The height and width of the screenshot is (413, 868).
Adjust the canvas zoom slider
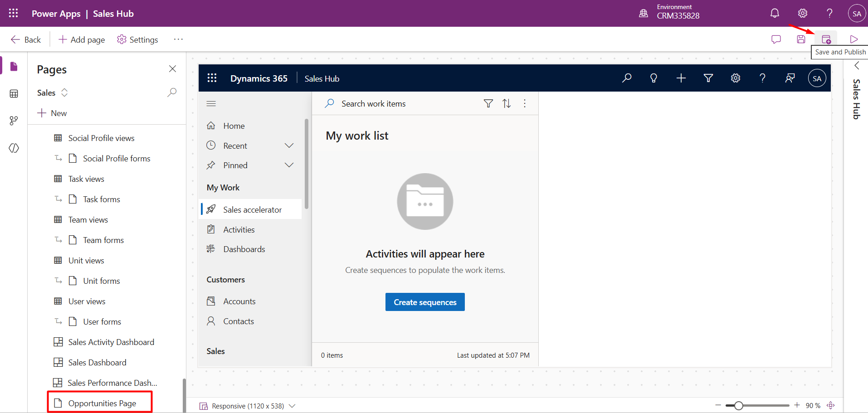(739, 405)
